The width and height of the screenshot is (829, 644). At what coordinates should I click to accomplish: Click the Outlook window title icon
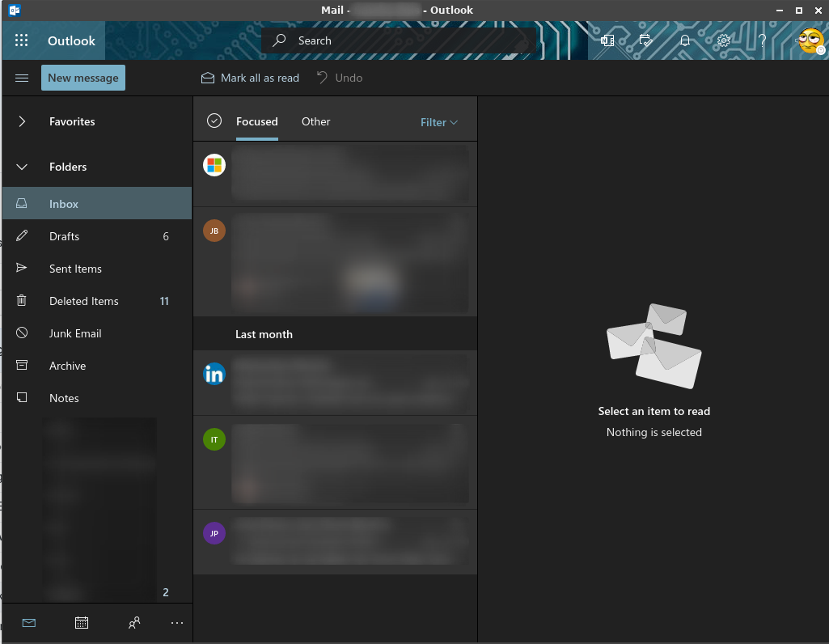[x=15, y=10]
